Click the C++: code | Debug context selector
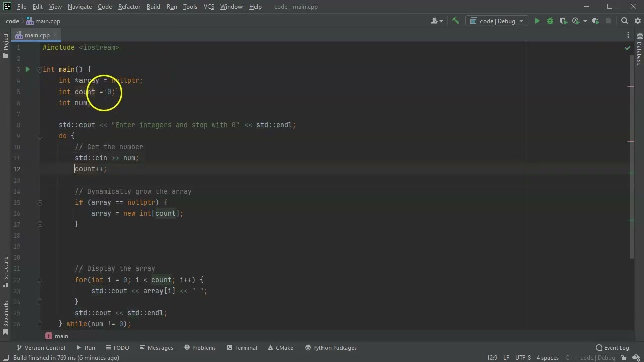Image resolution: width=644 pixels, height=362 pixels. click(x=590, y=358)
